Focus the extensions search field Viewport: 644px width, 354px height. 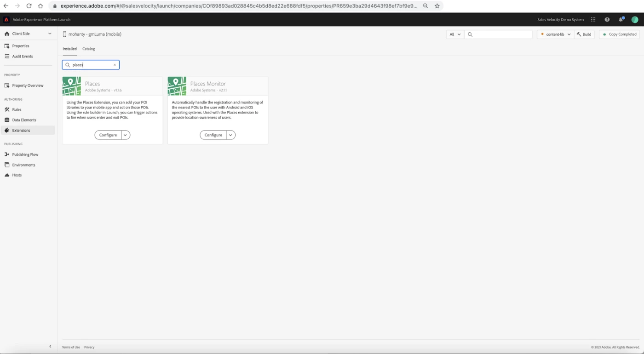[91, 65]
